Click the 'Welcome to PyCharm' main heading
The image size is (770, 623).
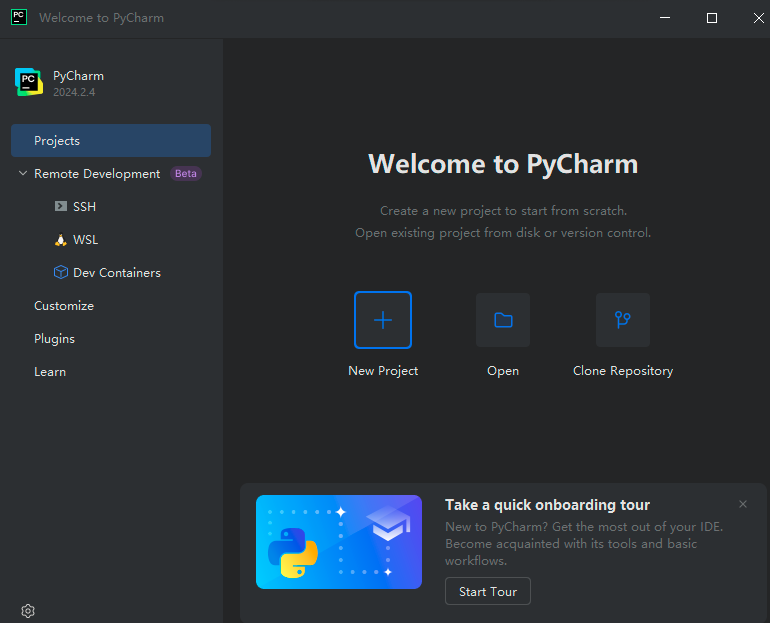503,163
